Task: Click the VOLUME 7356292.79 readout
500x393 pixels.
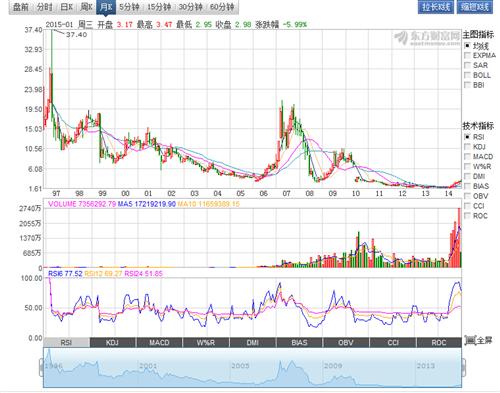Action: tap(82, 204)
